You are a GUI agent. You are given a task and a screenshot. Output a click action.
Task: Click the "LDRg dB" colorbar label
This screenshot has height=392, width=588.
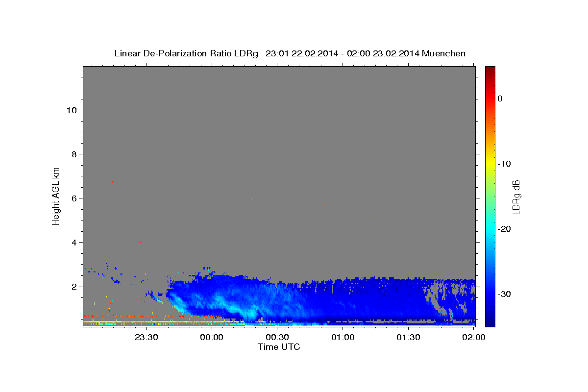tap(515, 197)
